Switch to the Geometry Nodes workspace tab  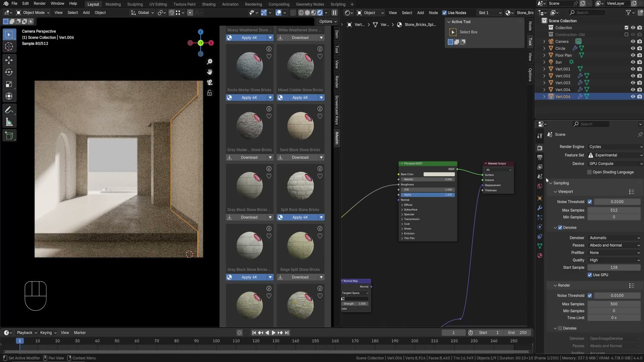pos(310,4)
